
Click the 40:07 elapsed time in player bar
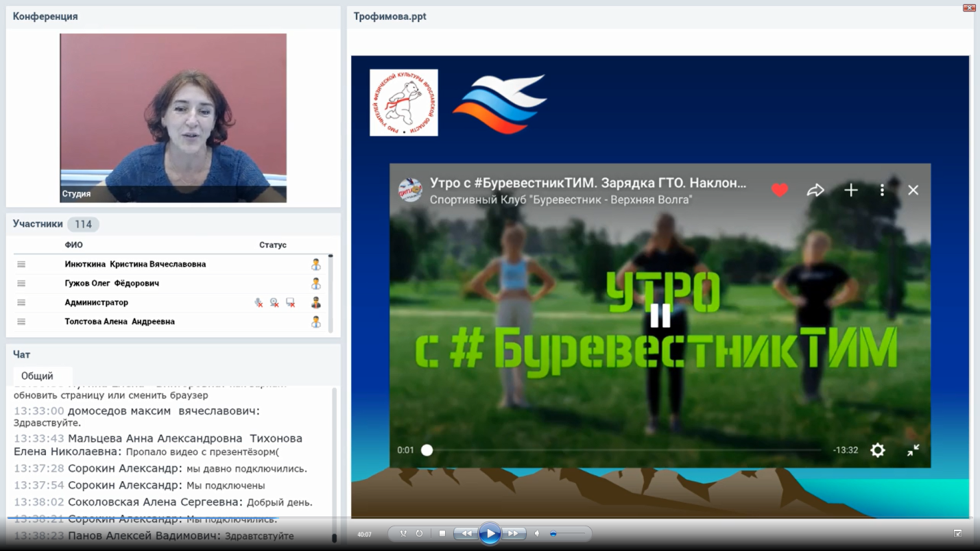pyautogui.click(x=364, y=534)
